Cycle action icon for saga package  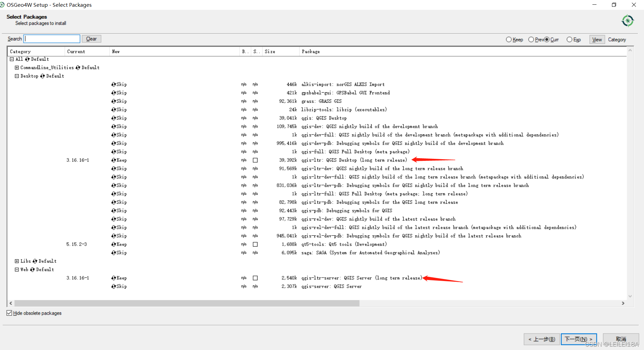coord(114,253)
